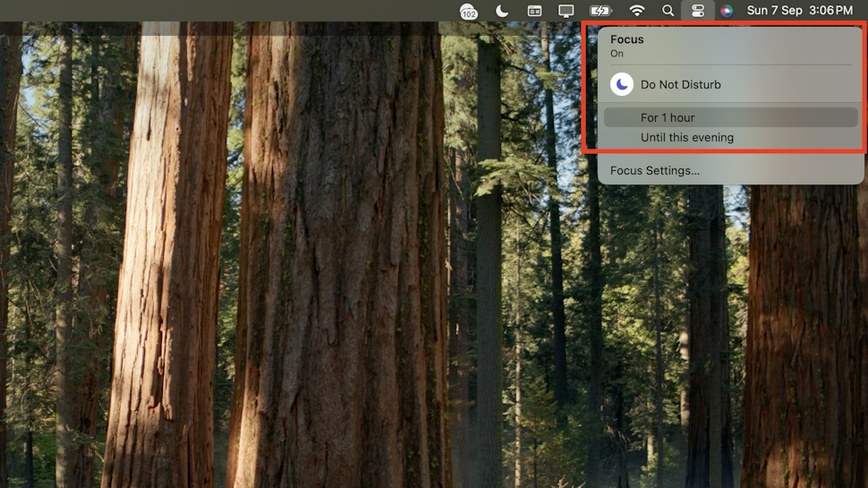The image size is (868, 488).
Task: Open the Wi-Fi menu bar icon
Action: (637, 11)
